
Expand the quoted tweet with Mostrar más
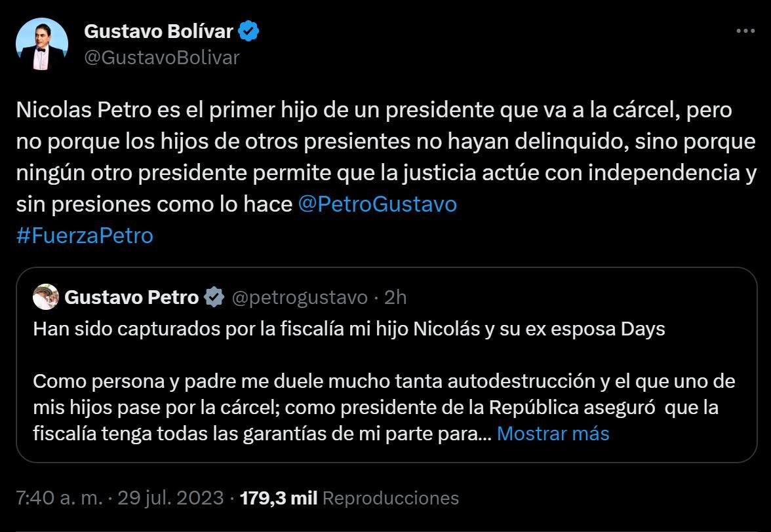pos(553,433)
